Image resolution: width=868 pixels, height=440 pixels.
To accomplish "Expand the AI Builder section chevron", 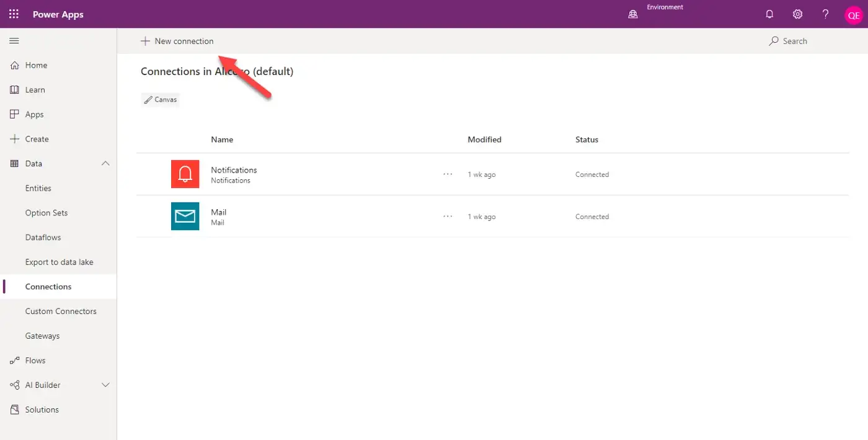I will [105, 385].
